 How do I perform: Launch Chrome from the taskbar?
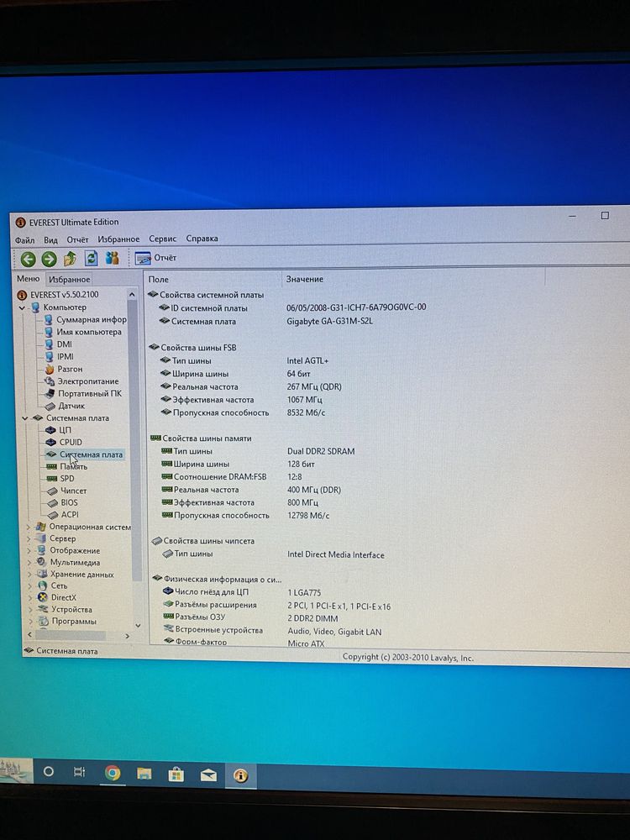point(112,773)
